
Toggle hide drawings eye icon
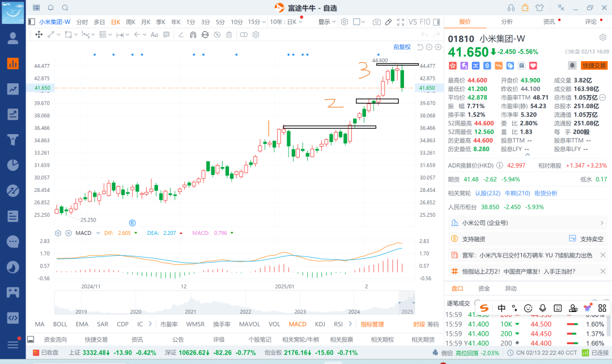217,35
